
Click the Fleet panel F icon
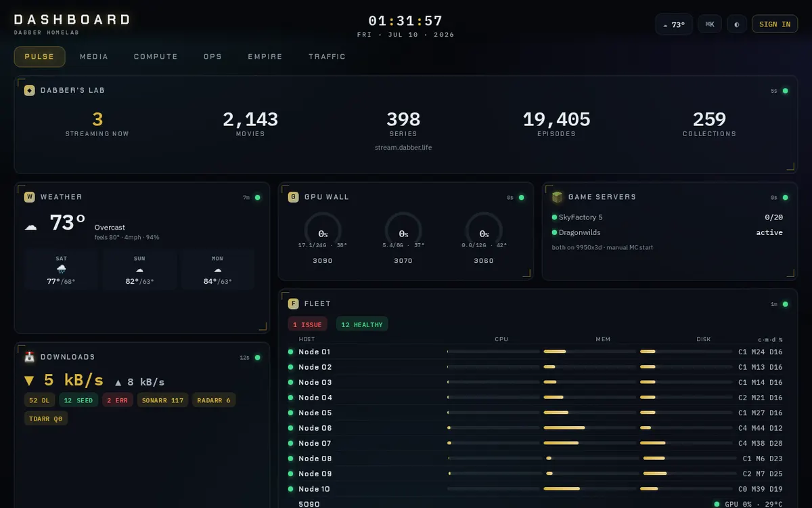pyautogui.click(x=294, y=304)
